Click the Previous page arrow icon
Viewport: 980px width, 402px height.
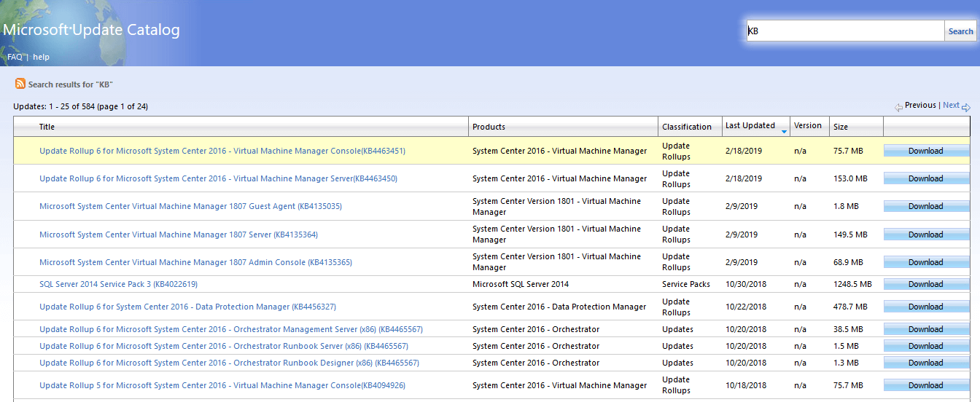[x=899, y=107]
